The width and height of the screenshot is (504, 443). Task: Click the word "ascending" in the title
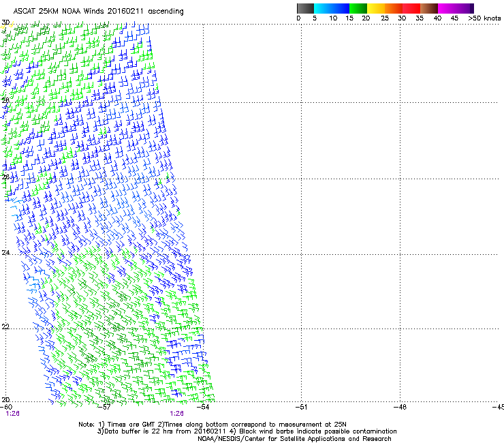[166, 12]
